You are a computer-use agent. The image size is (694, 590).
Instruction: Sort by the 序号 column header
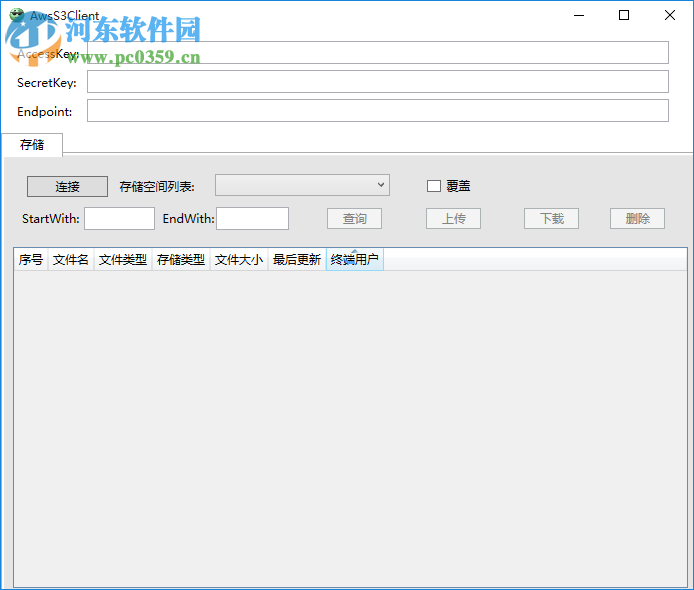pos(31,259)
